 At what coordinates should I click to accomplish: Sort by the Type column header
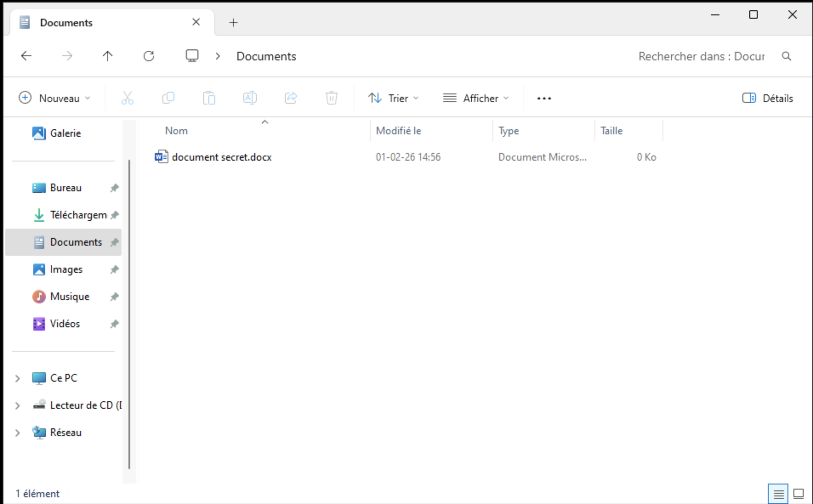point(544,131)
